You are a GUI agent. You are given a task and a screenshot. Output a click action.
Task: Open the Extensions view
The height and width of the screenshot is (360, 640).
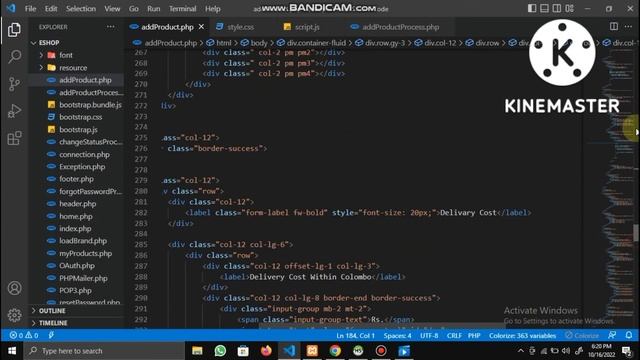(14, 138)
